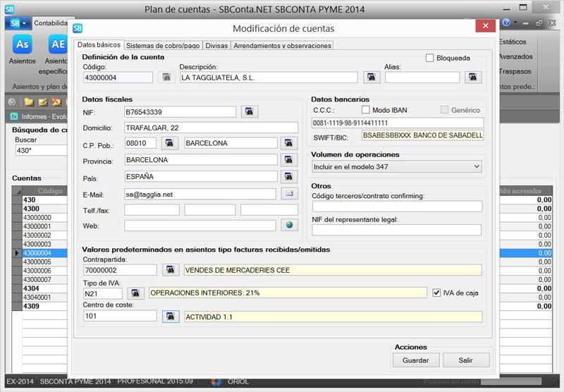Toggle the Bloqueada checkbox
Screen dimensions: 564x392
430,58
